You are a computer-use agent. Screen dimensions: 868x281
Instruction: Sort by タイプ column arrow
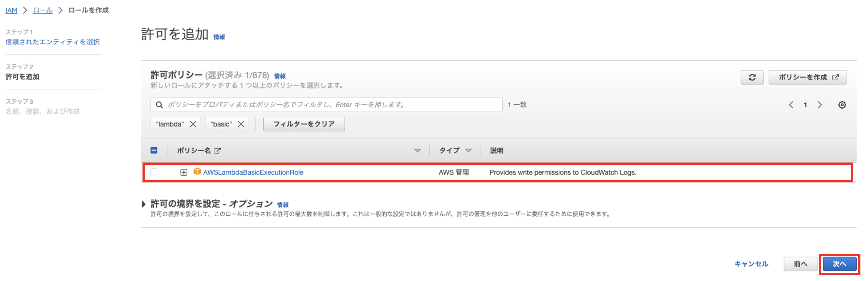click(x=468, y=151)
